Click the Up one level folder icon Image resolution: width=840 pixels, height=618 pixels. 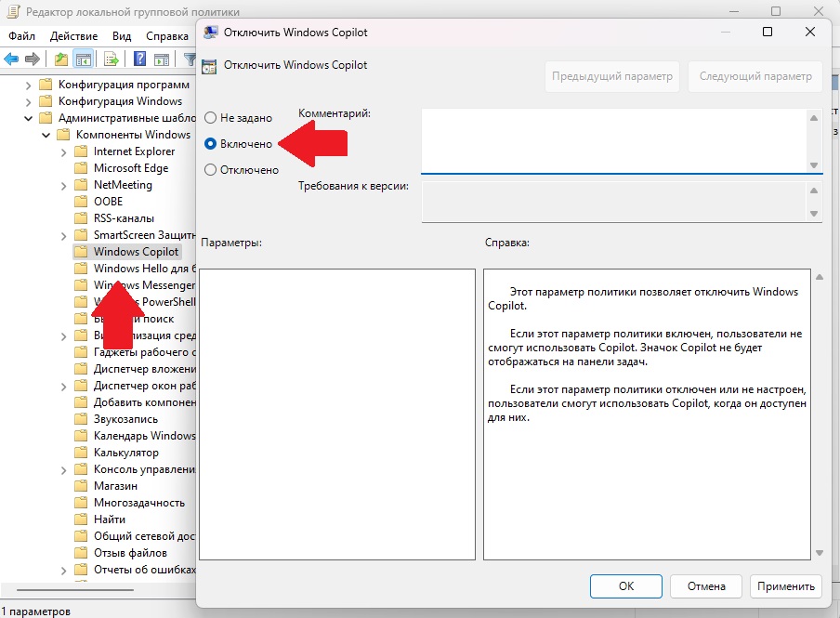(x=61, y=59)
